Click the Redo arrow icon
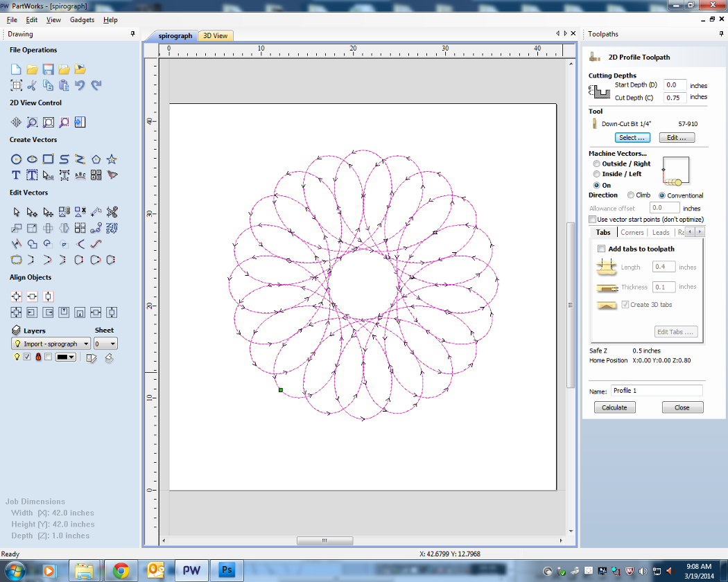 [x=96, y=85]
